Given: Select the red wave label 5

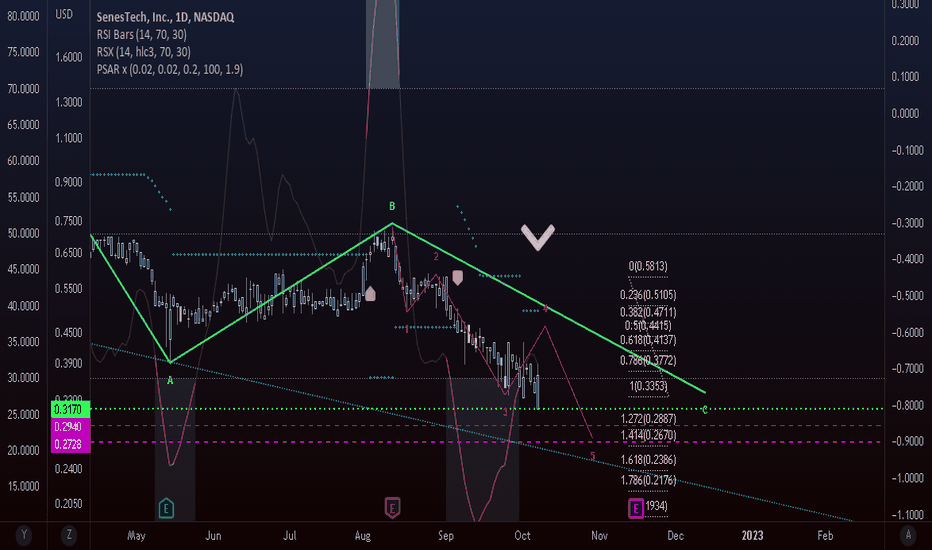Looking at the screenshot, I should coord(593,457).
